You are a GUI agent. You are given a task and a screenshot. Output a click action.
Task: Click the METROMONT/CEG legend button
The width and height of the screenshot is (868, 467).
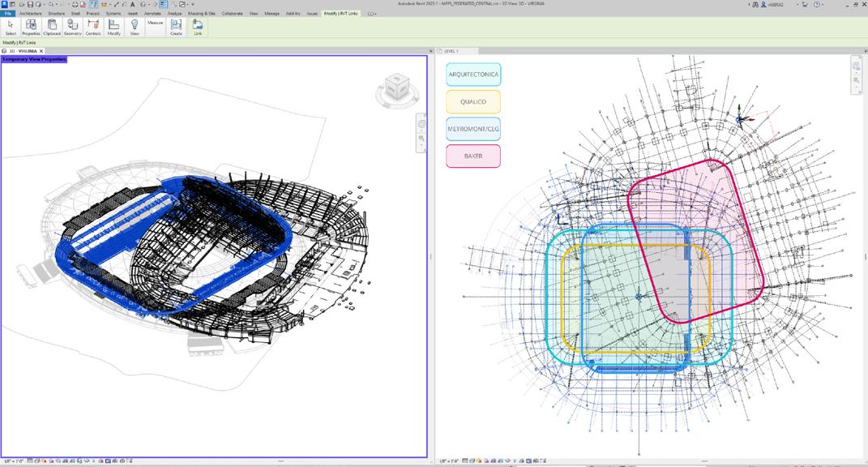tap(473, 129)
